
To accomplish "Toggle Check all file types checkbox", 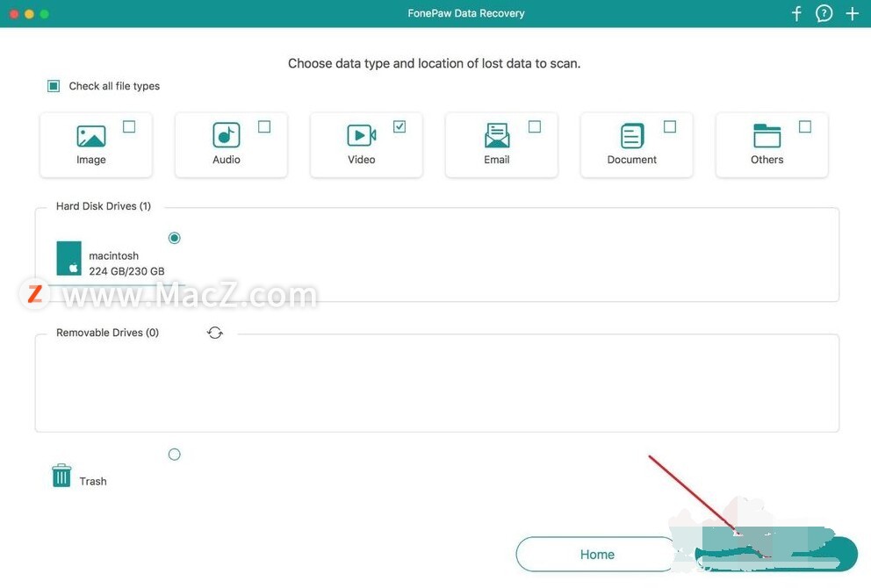I will click(x=54, y=86).
